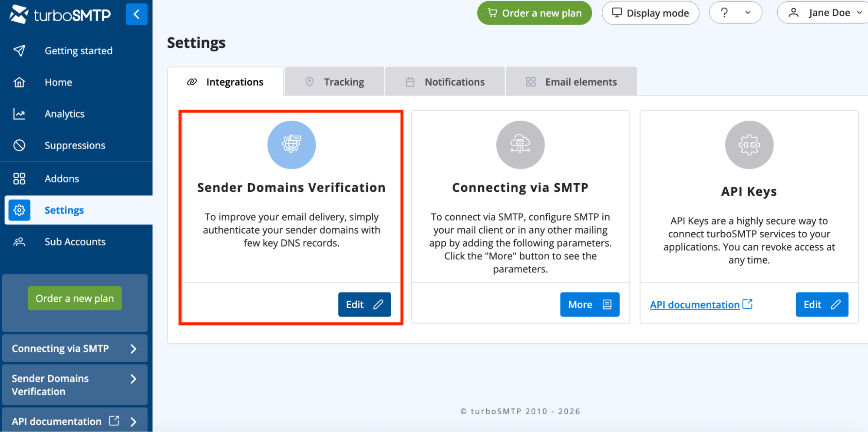Click the user avatar icon beside Jane Doe
Viewport: 868px width, 432px height.
pos(793,13)
